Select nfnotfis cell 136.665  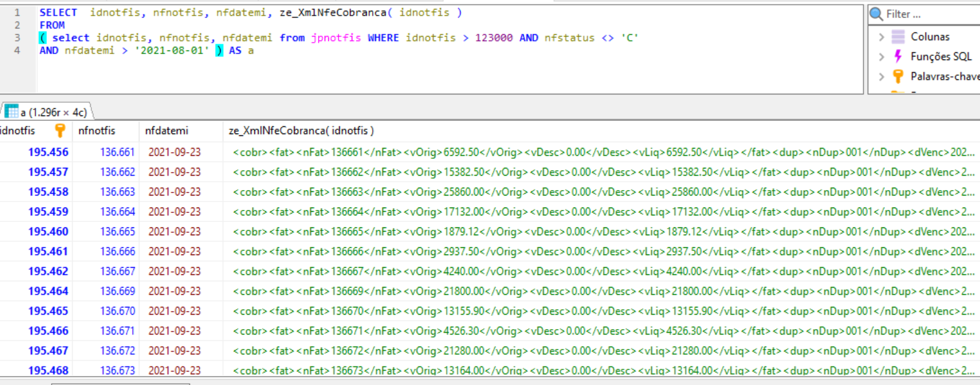point(117,232)
